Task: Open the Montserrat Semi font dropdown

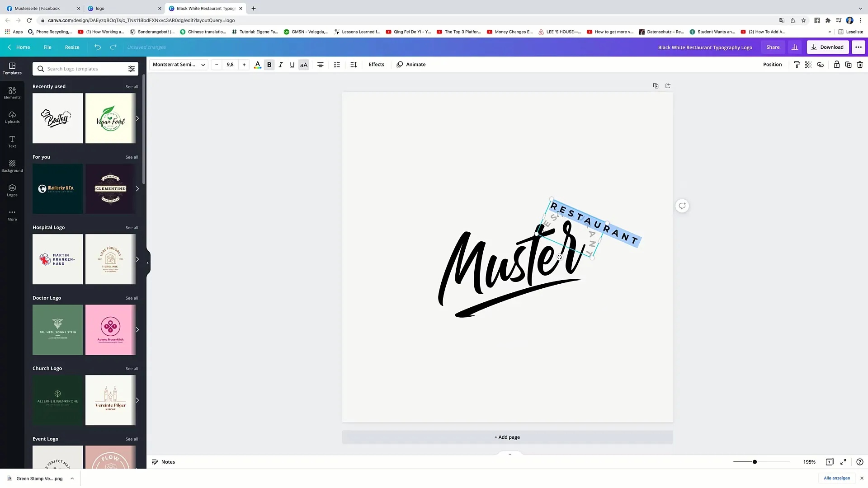Action: 179,65
